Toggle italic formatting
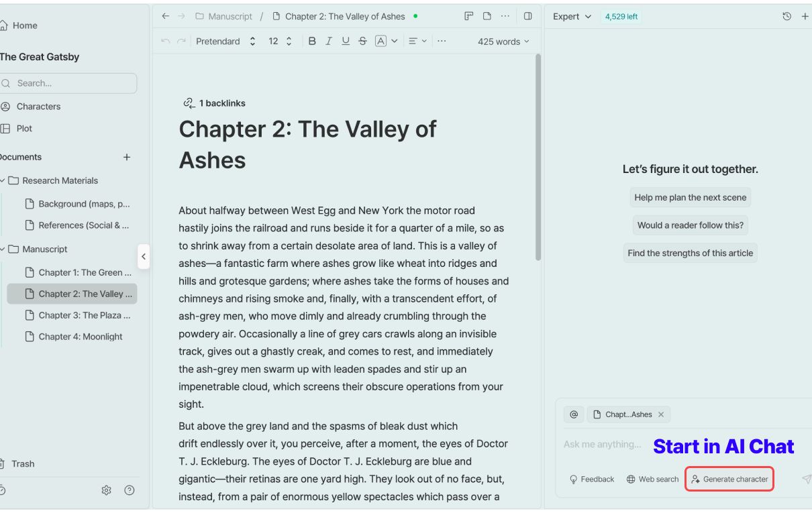 click(x=329, y=41)
